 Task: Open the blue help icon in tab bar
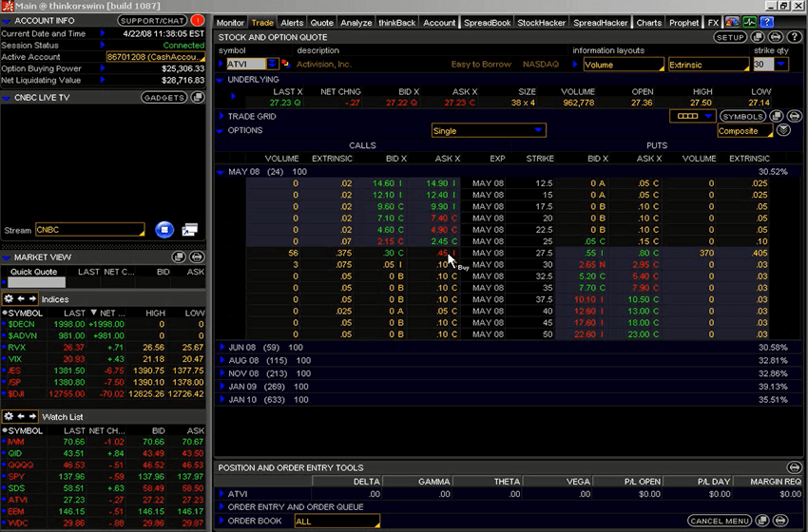[x=767, y=22]
